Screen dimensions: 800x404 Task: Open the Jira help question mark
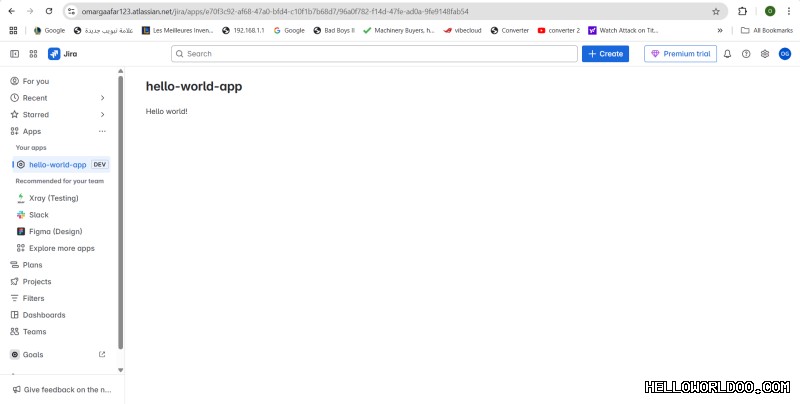[x=746, y=54]
